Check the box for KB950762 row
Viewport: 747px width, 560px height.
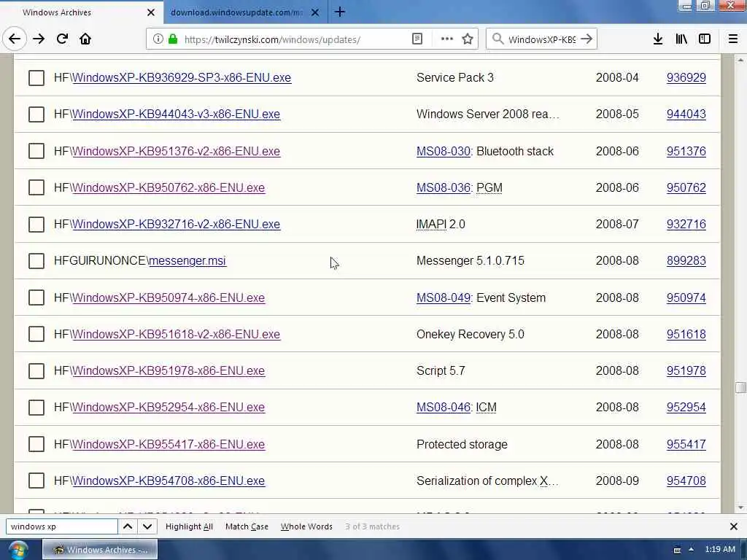coord(36,187)
